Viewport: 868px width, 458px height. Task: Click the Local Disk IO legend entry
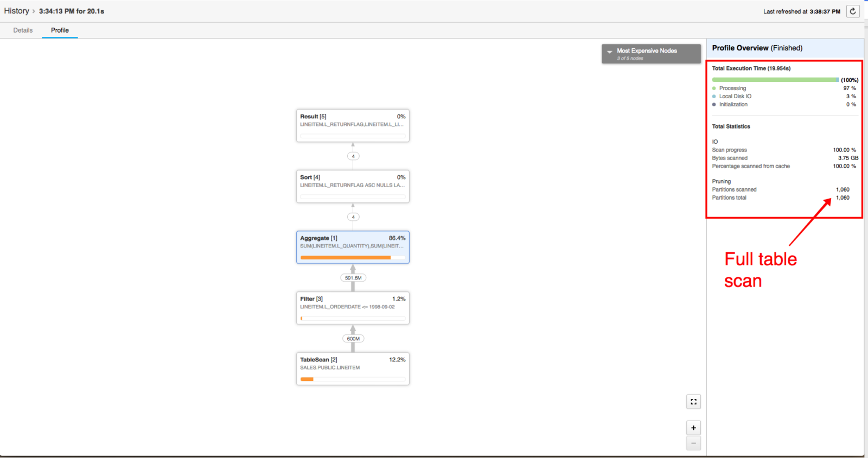click(735, 97)
